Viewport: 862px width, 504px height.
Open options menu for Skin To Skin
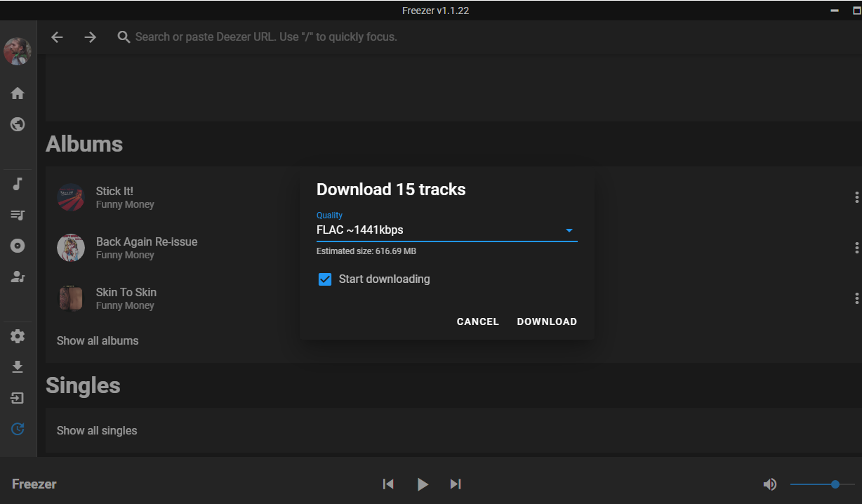856,298
